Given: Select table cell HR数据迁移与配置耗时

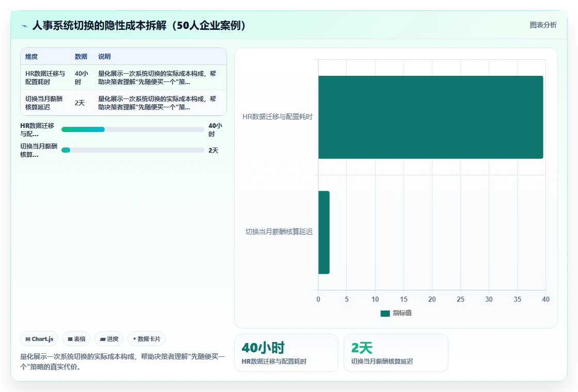Looking at the screenshot, I should [x=45, y=78].
